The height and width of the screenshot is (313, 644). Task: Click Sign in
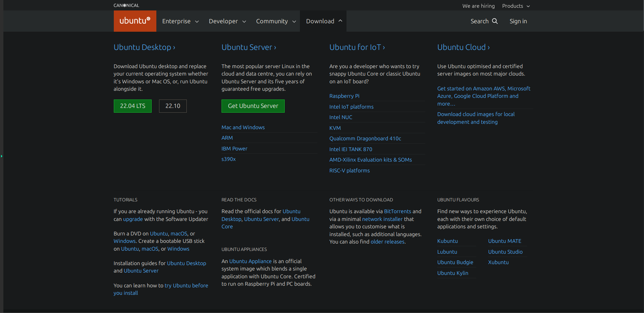518,21
